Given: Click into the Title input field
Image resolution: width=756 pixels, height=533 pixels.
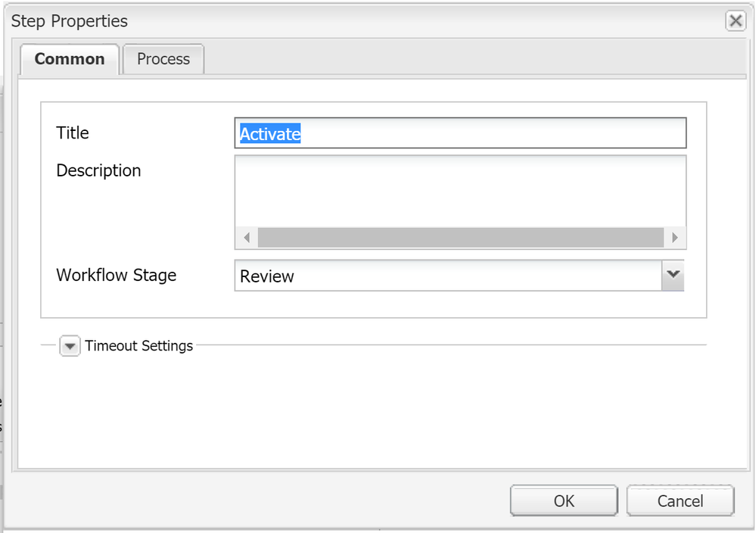Looking at the screenshot, I should point(492,133).
